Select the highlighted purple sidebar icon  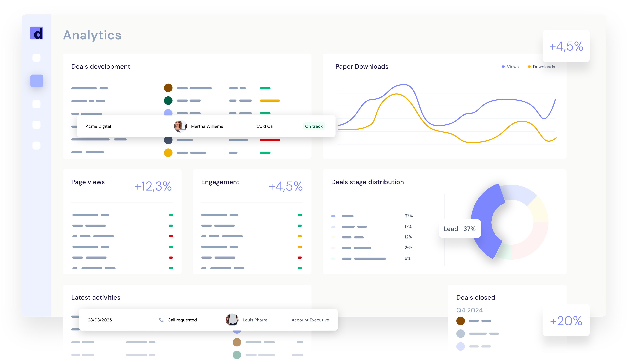coord(36,81)
